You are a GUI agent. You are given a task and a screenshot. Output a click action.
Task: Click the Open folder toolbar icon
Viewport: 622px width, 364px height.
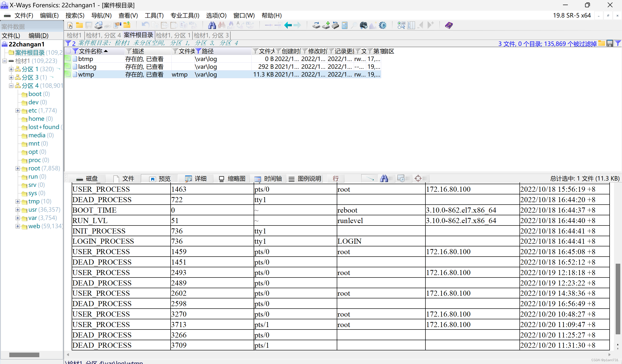pos(79,25)
